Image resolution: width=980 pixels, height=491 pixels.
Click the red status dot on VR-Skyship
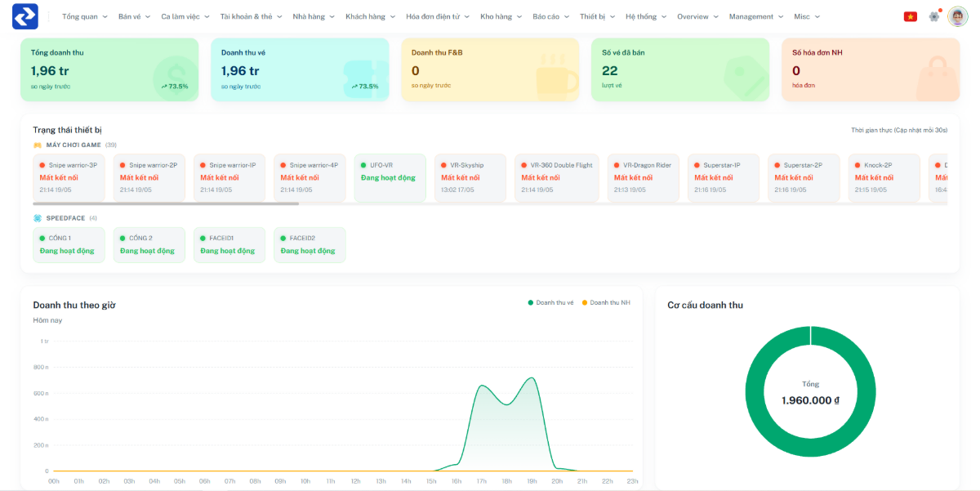(x=443, y=165)
